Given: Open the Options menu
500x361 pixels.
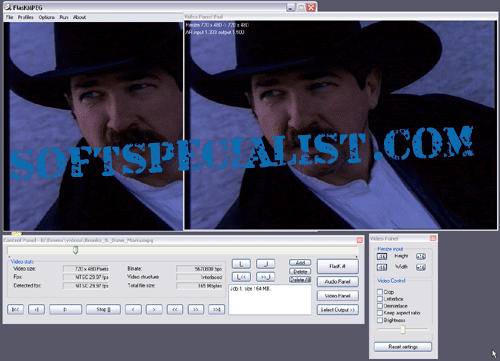Looking at the screenshot, I should click(47, 17).
